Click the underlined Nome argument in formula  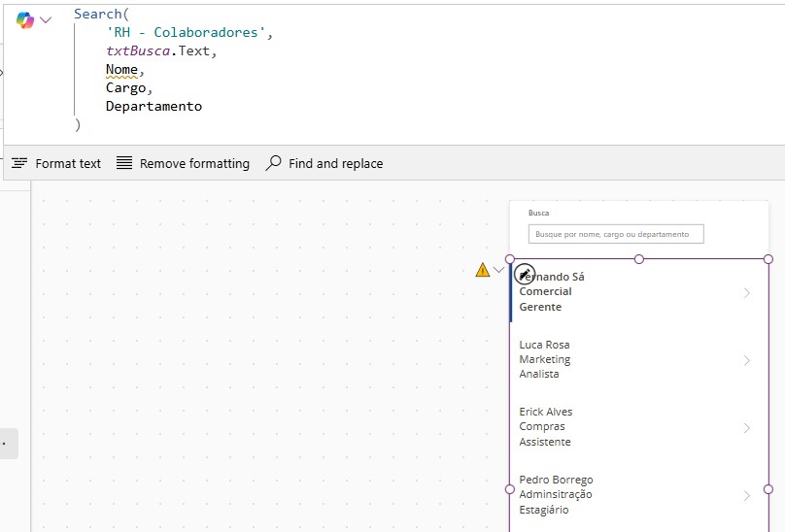point(122,69)
